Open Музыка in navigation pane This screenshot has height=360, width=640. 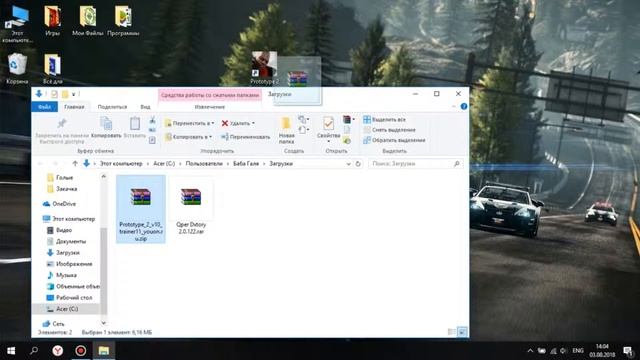click(x=62, y=275)
